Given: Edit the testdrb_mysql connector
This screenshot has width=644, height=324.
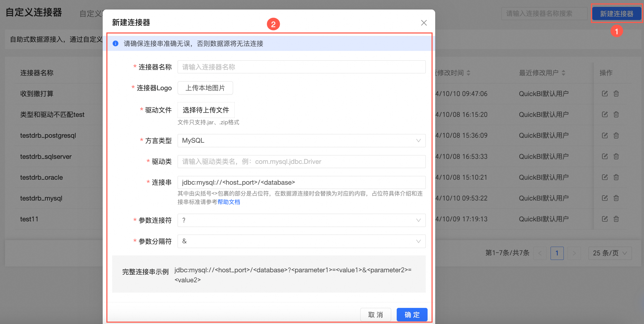Looking at the screenshot, I should (x=605, y=198).
